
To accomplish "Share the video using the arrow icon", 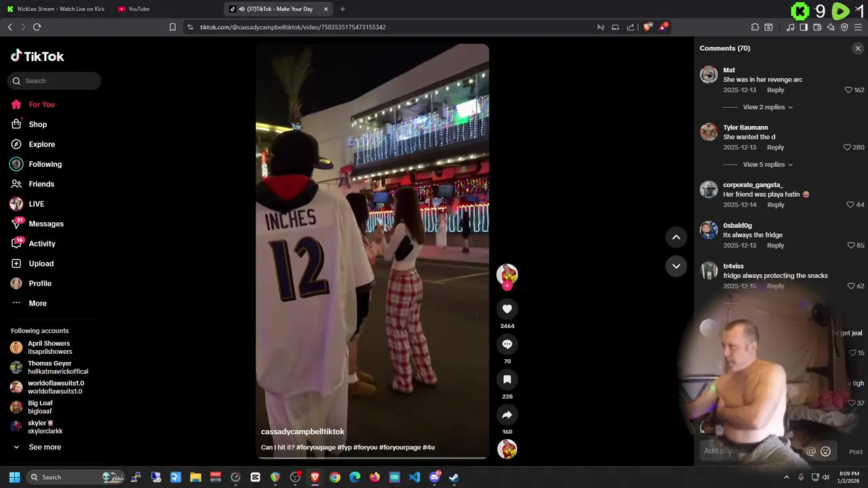I will coord(507,415).
